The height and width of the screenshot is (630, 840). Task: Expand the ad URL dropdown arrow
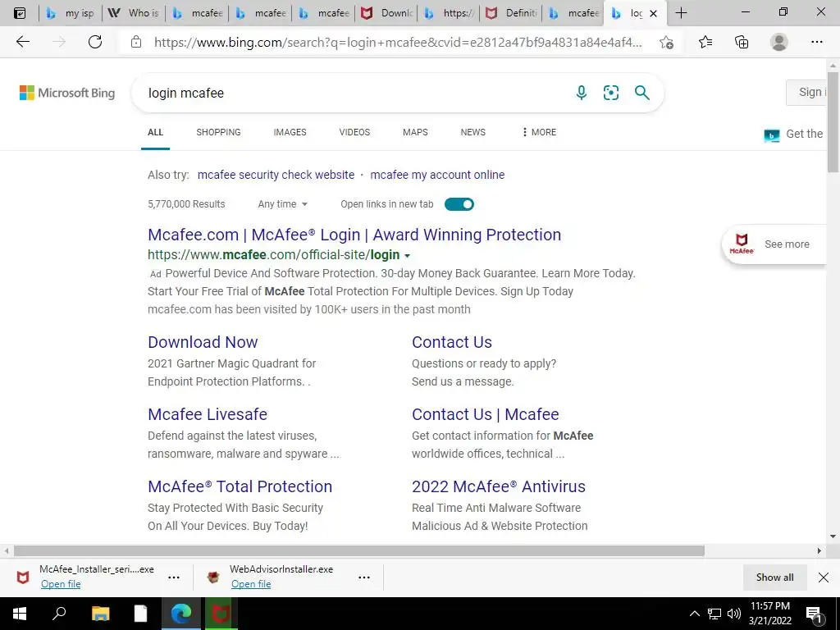pos(407,256)
